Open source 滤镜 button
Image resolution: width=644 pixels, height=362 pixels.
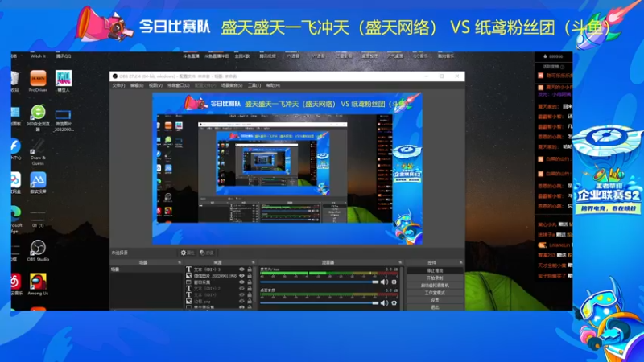[207, 253]
